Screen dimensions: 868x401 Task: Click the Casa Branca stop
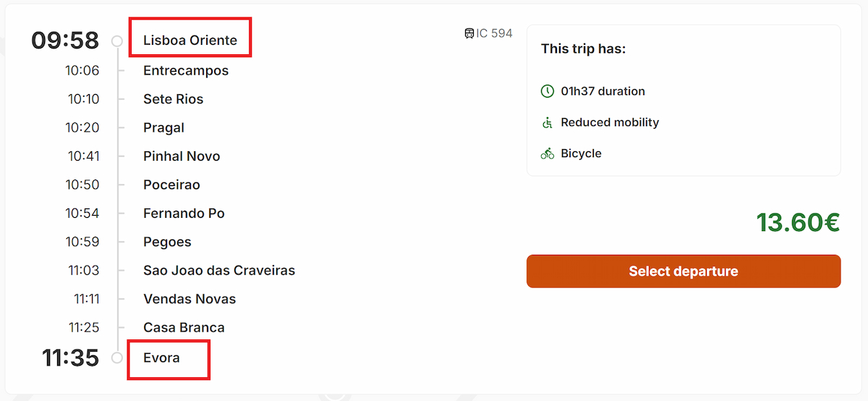click(x=184, y=327)
